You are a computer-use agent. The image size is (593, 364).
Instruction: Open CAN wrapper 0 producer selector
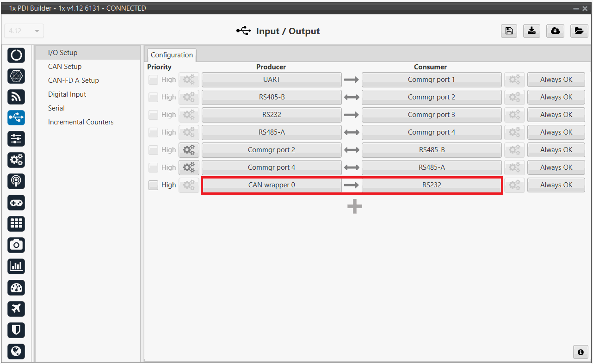pos(272,185)
